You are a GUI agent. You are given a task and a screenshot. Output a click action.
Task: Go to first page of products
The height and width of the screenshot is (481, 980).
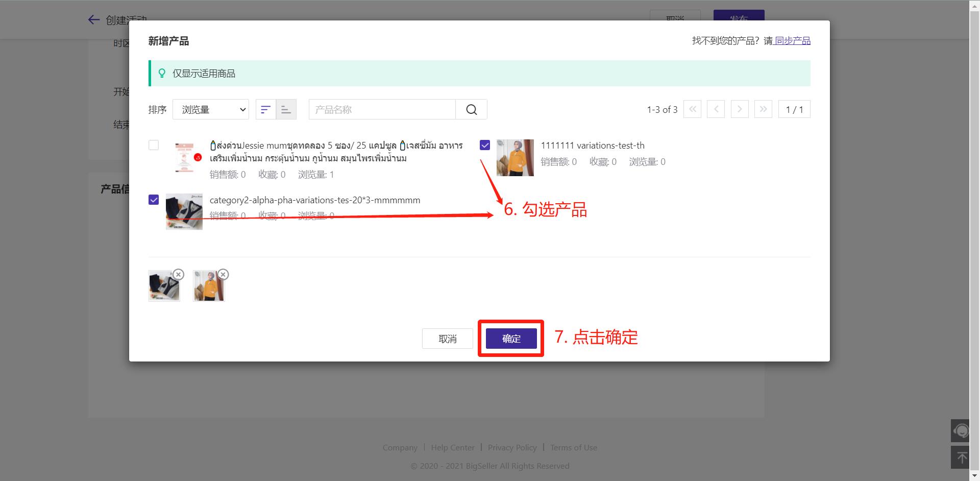pyautogui.click(x=692, y=109)
